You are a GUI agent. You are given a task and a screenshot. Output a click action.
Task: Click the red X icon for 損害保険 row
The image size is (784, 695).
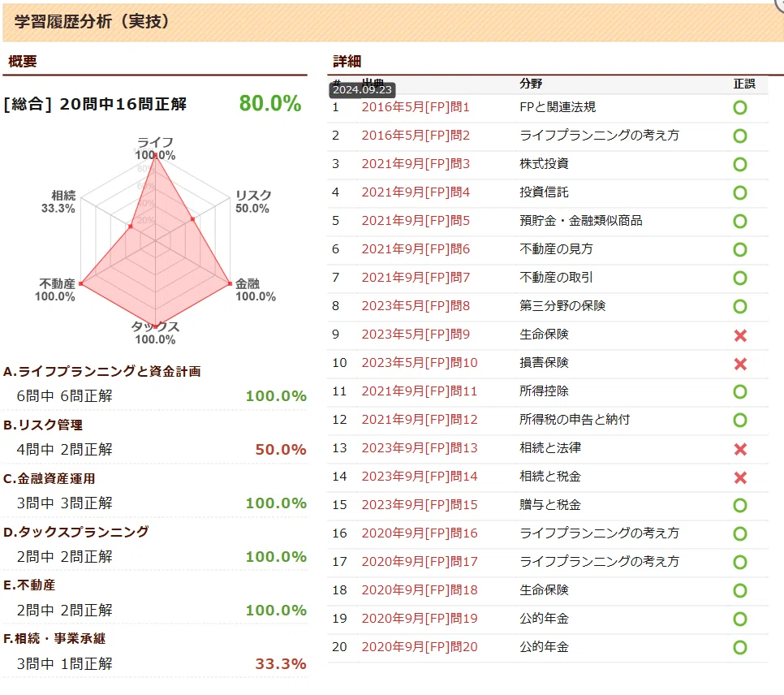740,364
